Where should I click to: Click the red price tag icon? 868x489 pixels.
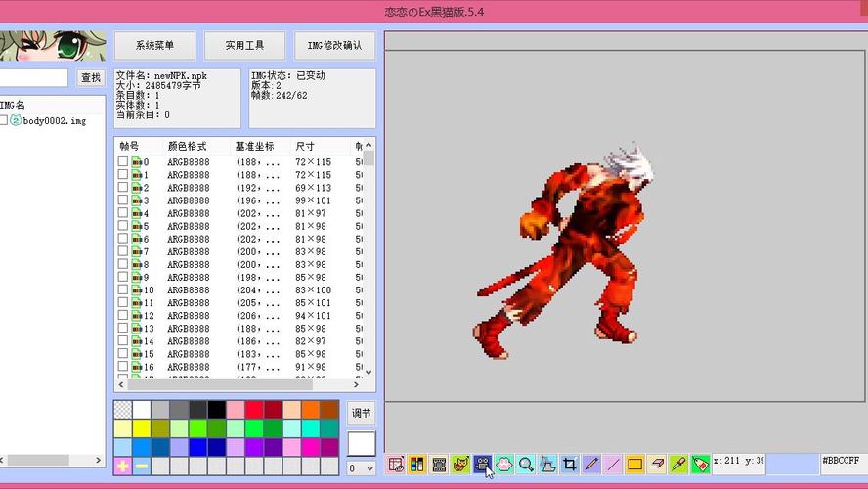(x=700, y=465)
